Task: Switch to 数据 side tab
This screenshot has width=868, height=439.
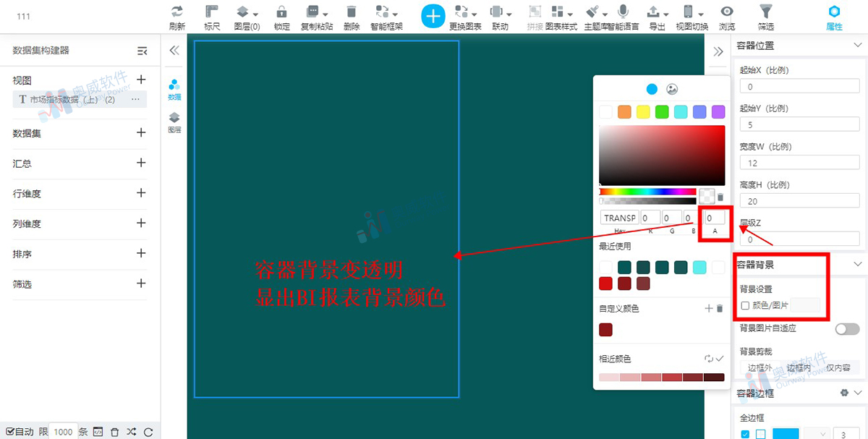Action: (x=174, y=90)
